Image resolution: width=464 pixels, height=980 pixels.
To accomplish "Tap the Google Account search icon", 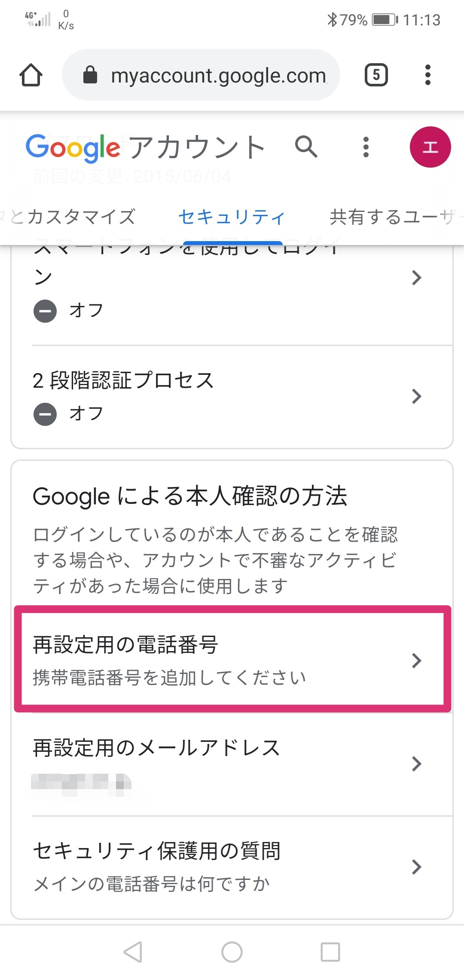I will pos(306,147).
